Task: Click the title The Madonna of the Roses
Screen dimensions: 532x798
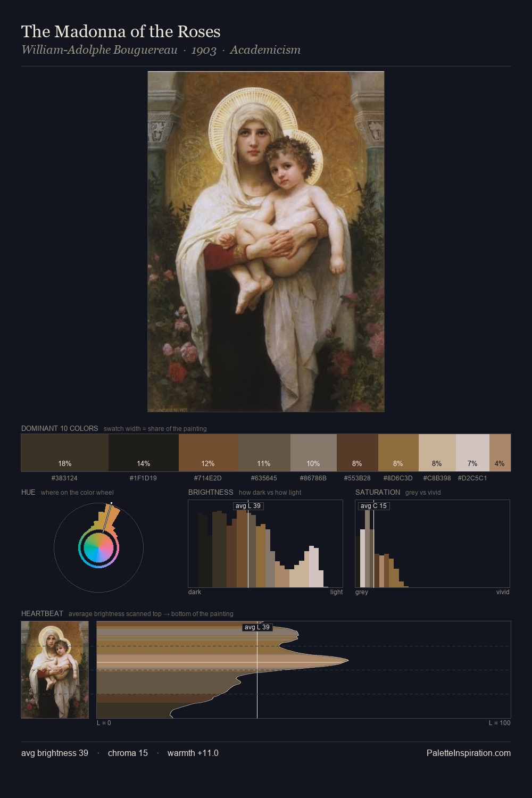Action: (x=121, y=31)
